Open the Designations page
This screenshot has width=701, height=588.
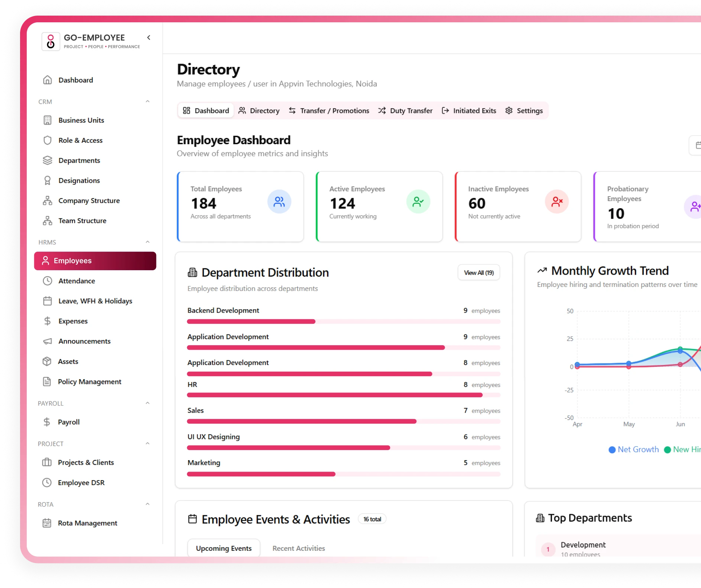(79, 180)
